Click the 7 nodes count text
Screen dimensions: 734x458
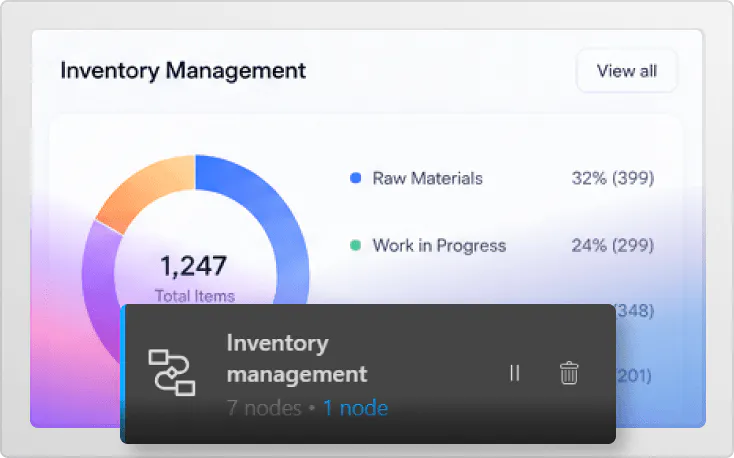click(x=264, y=408)
